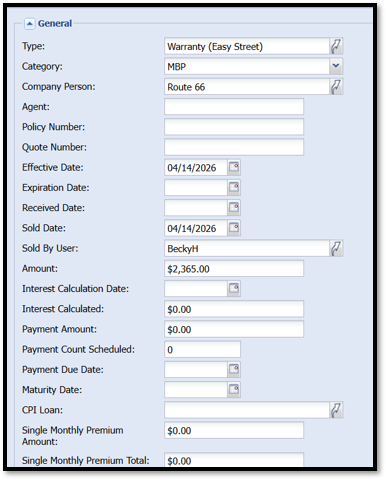Click the Interest Calculated field
Image resolution: width=386 pixels, height=480 pixels.
point(234,309)
